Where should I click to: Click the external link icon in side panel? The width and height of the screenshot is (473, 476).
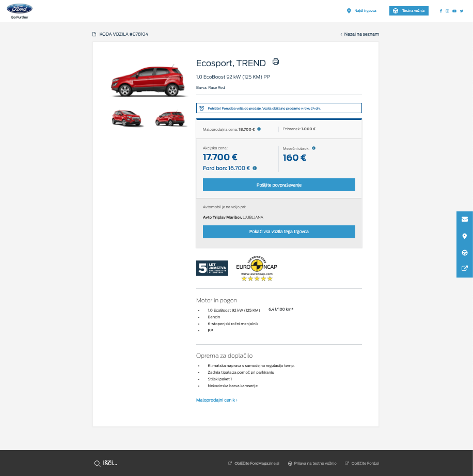(x=465, y=268)
